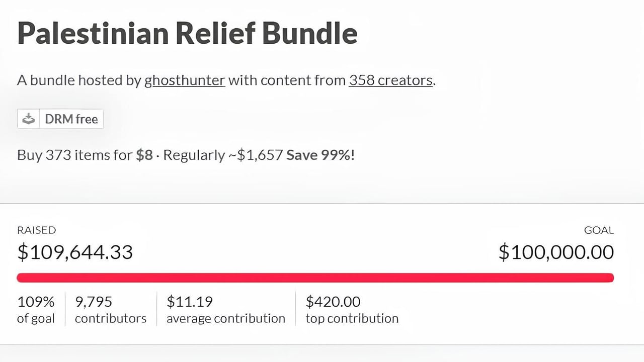644x362 pixels.
Task: Select the 109% of goal stat
Action: point(36,310)
